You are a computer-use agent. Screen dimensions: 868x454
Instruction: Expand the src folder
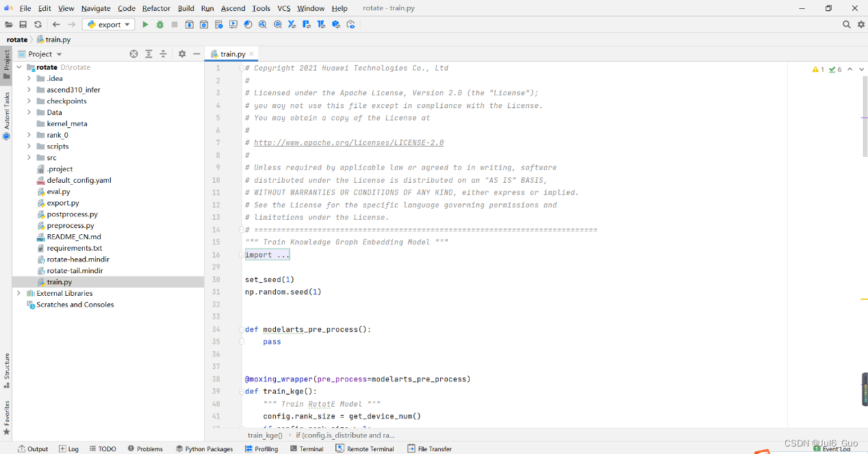click(x=29, y=157)
